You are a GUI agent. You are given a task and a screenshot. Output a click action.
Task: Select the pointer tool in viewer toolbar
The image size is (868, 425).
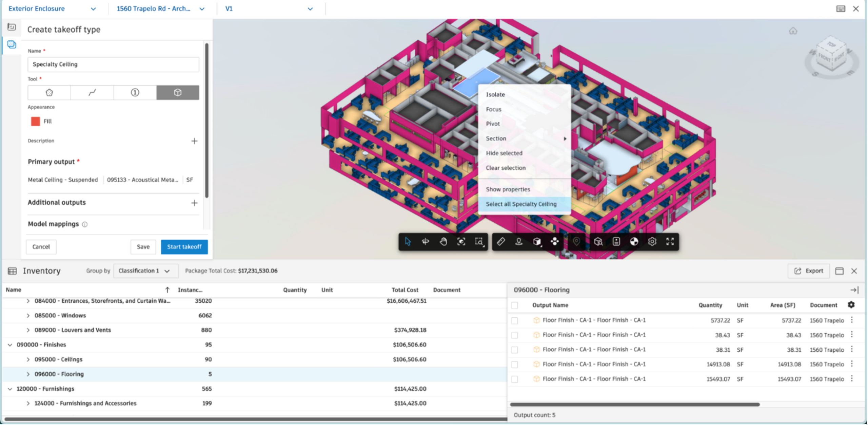click(408, 242)
